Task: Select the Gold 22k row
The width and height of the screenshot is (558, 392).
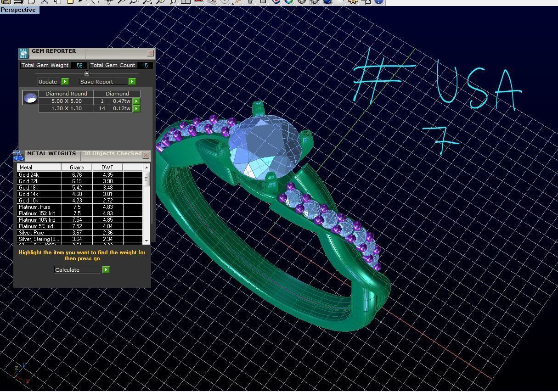Action: [80, 181]
